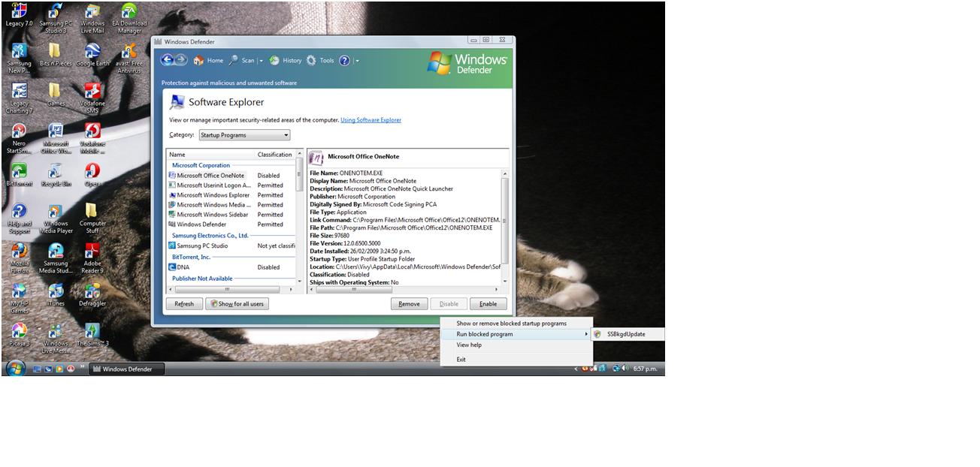Select the Picasa 3 desktop icon
This screenshot has height=467, width=980.
(x=19, y=335)
